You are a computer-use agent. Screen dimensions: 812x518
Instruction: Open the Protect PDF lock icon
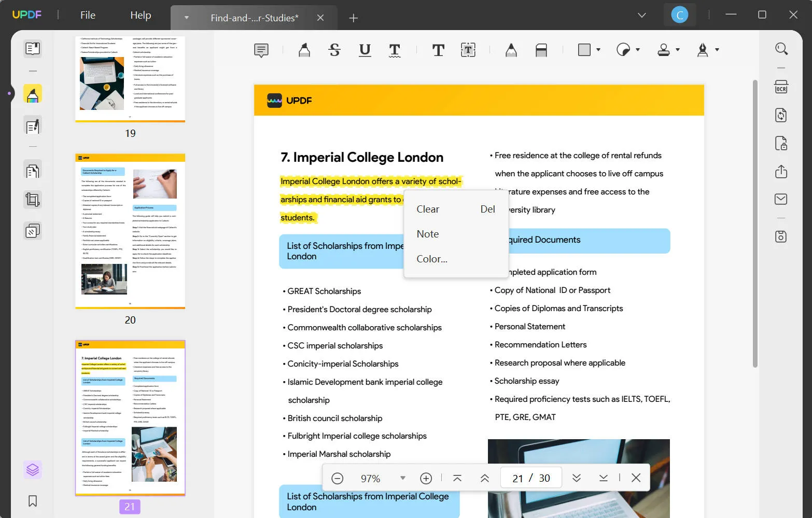point(781,143)
